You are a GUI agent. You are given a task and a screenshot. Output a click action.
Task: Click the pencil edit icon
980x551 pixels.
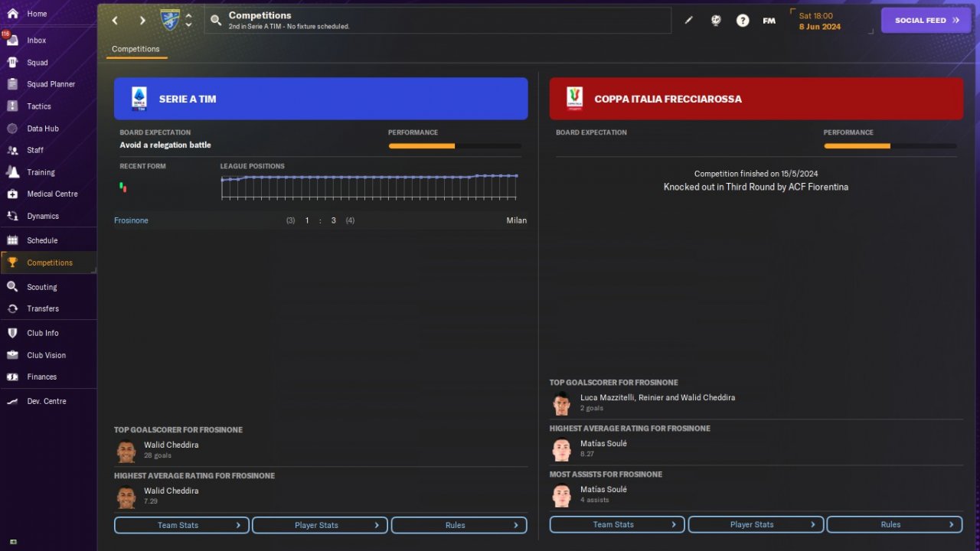pos(688,21)
